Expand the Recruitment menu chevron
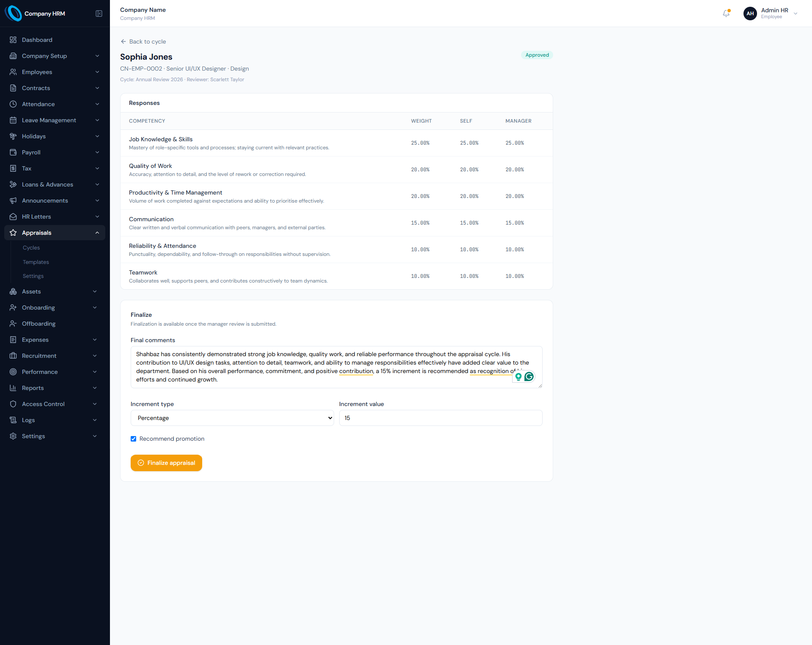Screen dimensions: 812x645 click(x=95, y=356)
